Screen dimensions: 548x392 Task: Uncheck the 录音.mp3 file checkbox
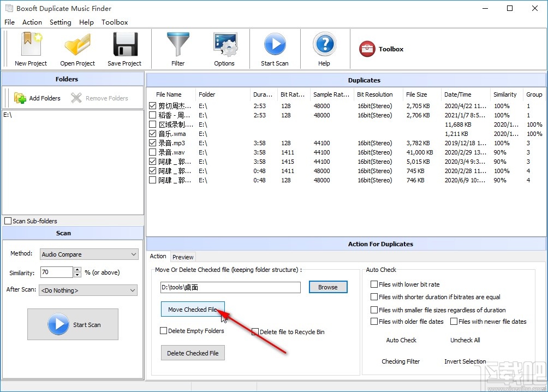[x=152, y=142]
